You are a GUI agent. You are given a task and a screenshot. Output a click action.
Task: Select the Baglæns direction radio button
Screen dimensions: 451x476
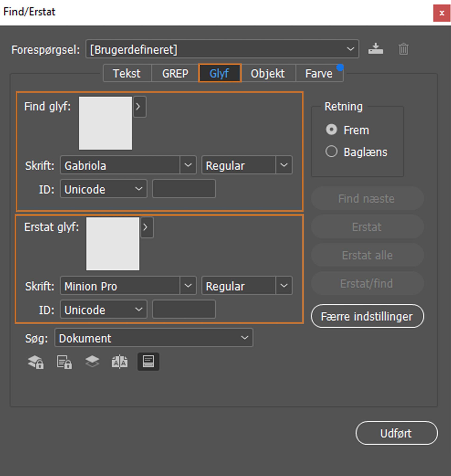331,152
